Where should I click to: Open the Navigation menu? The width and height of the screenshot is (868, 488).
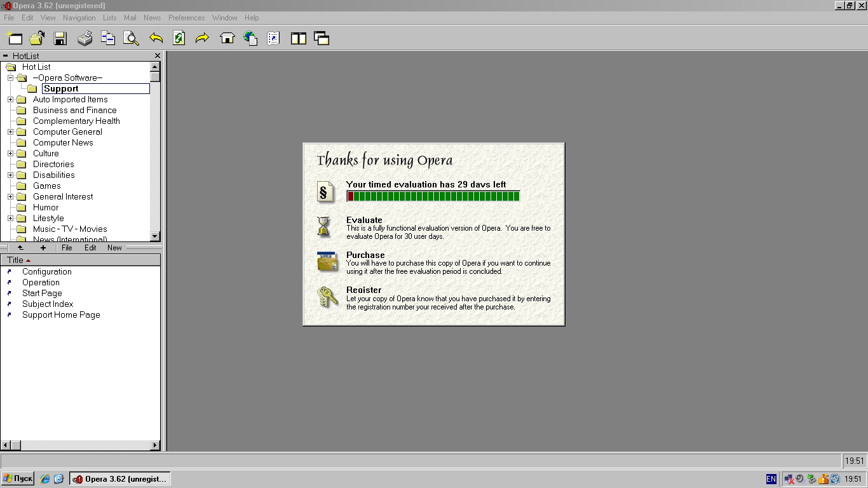[x=79, y=18]
